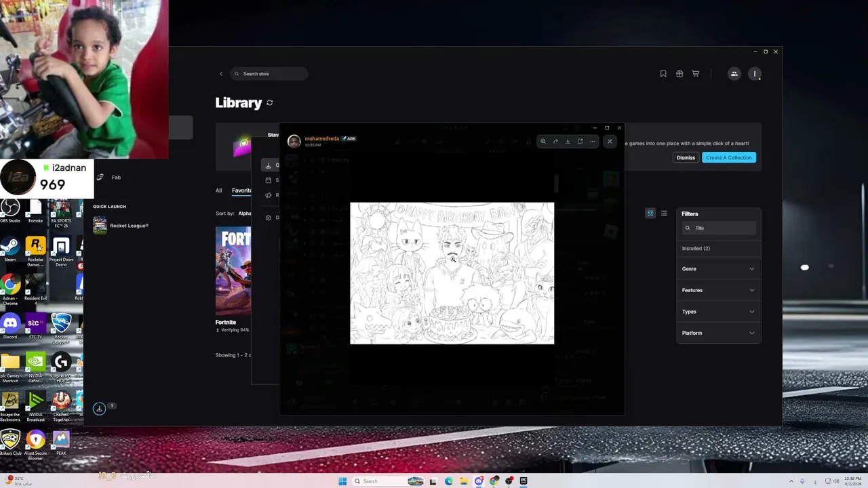The image size is (868, 488).
Task: Open image in browser from Discord viewer
Action: point(580,142)
